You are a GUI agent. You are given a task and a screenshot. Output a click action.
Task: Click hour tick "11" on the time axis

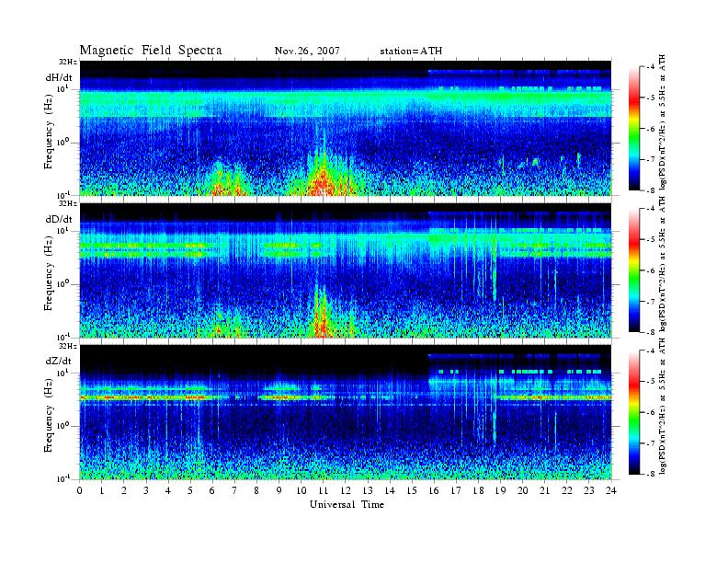(324, 491)
